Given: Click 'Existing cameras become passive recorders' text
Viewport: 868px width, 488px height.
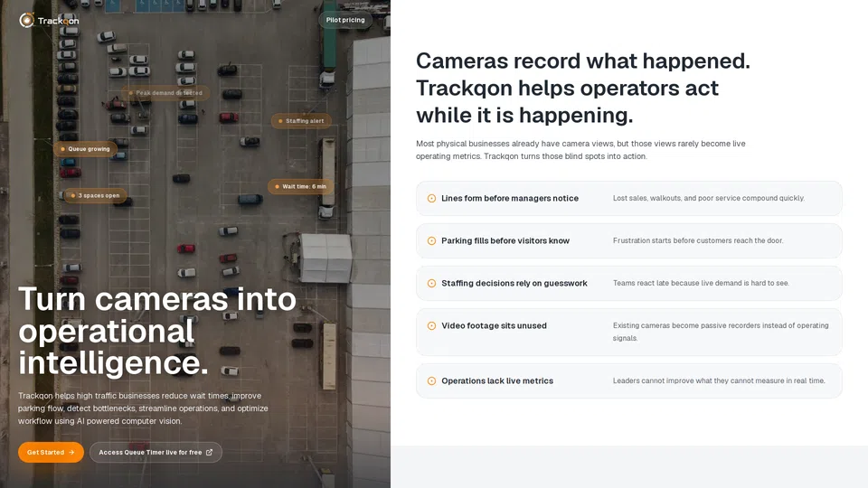Looking at the screenshot, I should click(721, 332).
